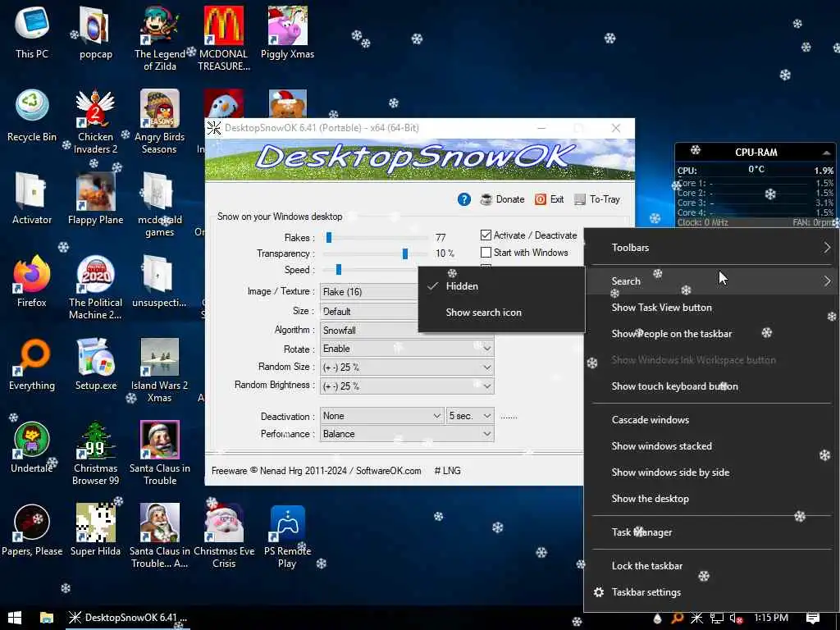Adjust the Speed slider handle
Image resolution: width=840 pixels, height=630 pixels.
(339, 269)
